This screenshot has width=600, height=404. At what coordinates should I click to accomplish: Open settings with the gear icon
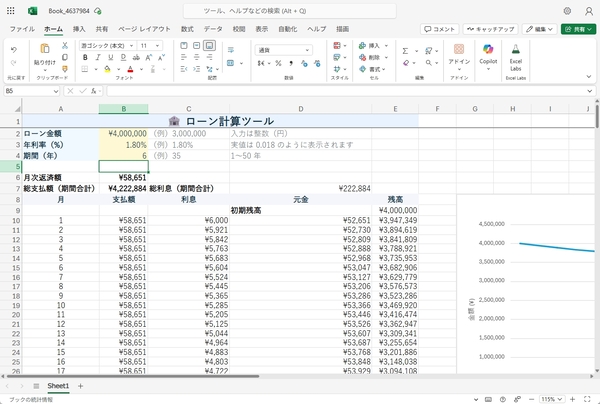point(566,10)
